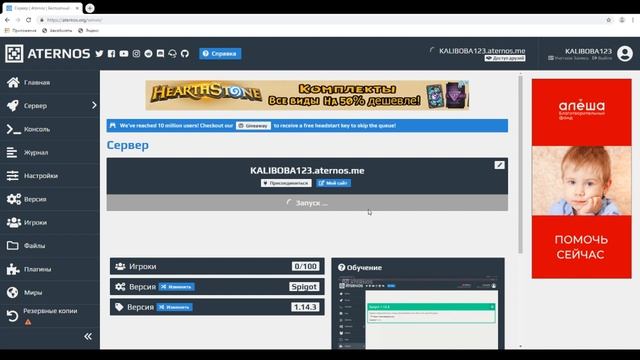
Task: Click the Игроки 0/100 row
Action: coord(217,267)
